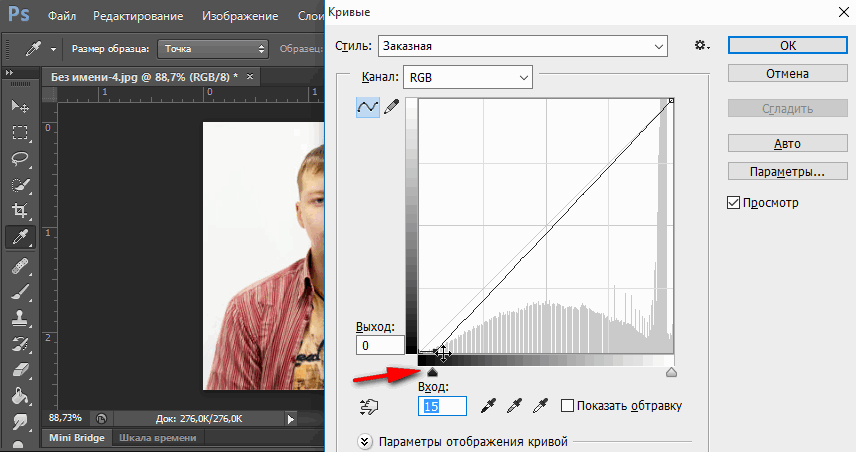Select the Move tool

tap(19, 107)
